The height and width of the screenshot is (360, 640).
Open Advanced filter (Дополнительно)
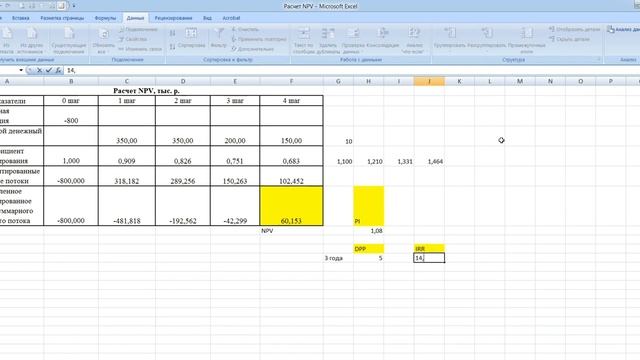tap(253, 49)
